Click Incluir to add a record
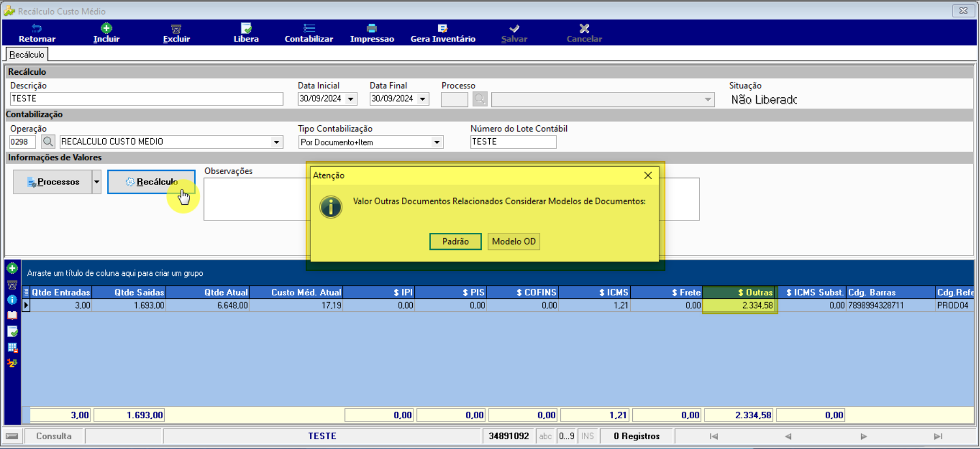This screenshot has height=449, width=980. pos(106,33)
